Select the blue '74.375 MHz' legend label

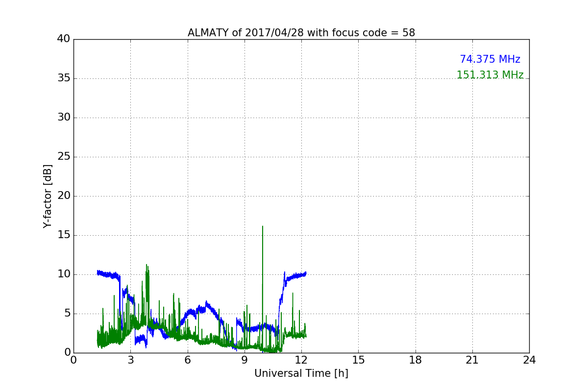[490, 59]
